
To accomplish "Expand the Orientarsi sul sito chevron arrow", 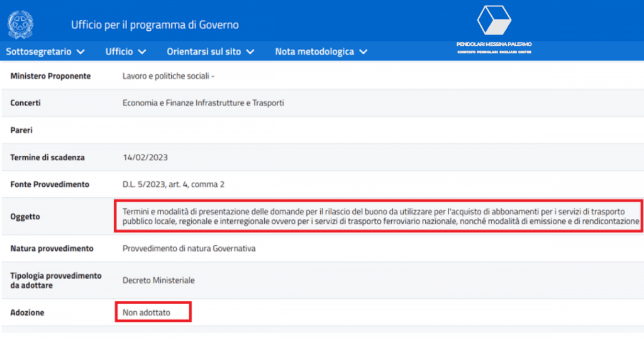I will coord(250,52).
